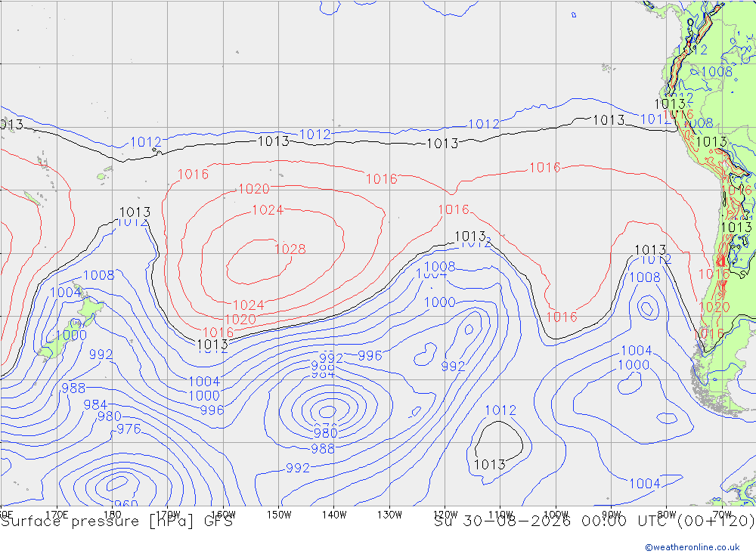Click the forecast date 30-08-2026 text
Image resolution: width=756 pixels, height=554 pixels.
coord(516,522)
